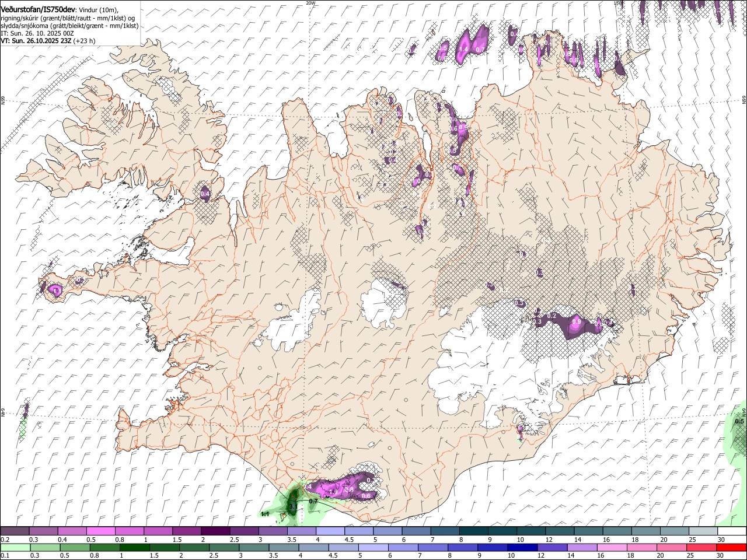The image size is (747, 560).
Task: Click the 20W longitude label
Action: [310, 3]
